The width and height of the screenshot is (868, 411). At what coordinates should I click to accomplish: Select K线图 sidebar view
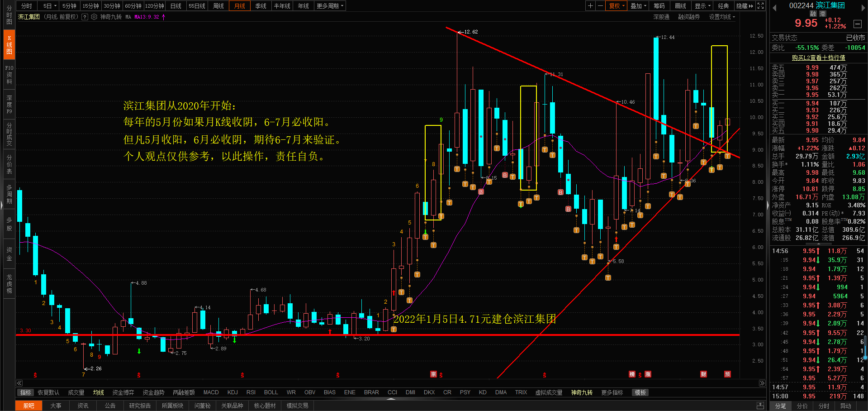coord(9,45)
